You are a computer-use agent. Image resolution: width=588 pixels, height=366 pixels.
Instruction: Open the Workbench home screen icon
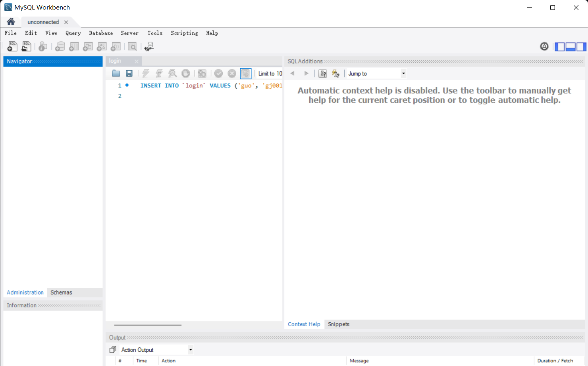(11, 21)
